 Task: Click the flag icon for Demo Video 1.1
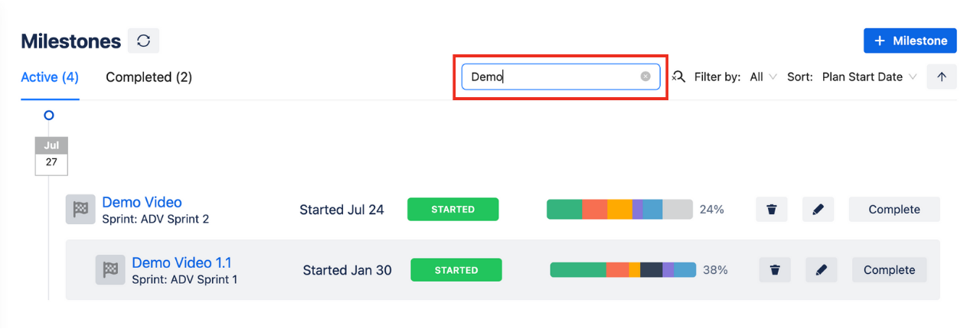pos(110,270)
